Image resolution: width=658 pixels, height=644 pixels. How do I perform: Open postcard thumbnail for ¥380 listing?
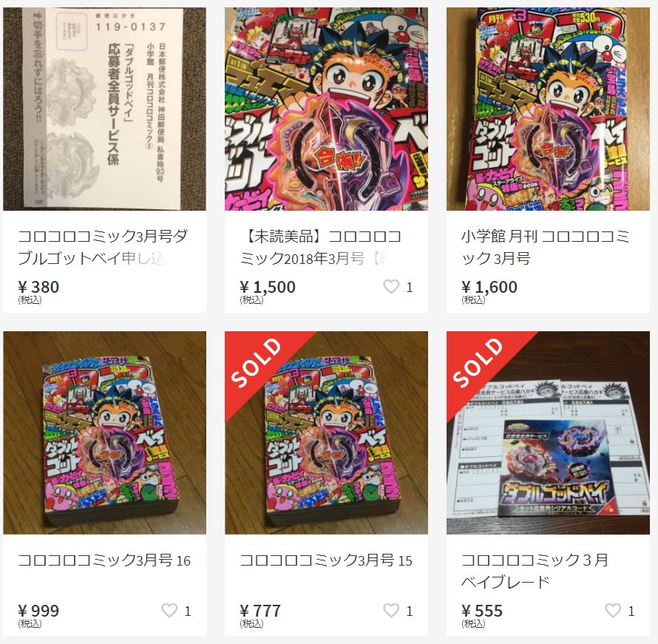pos(104,109)
